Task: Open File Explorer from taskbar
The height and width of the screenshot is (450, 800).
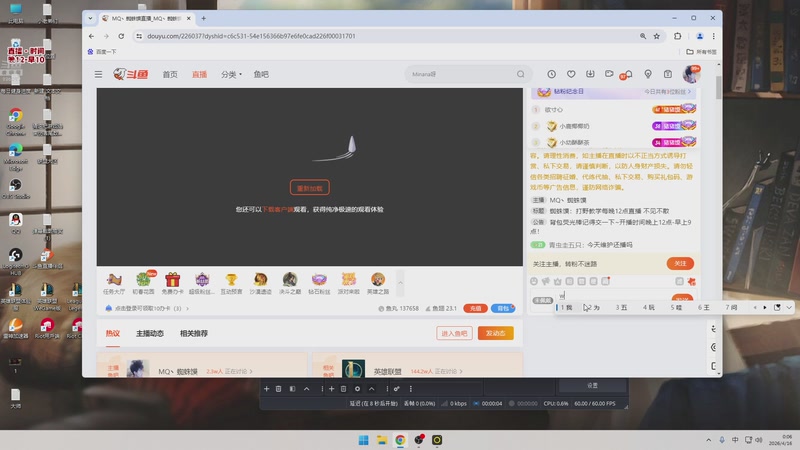Action: coord(382,440)
